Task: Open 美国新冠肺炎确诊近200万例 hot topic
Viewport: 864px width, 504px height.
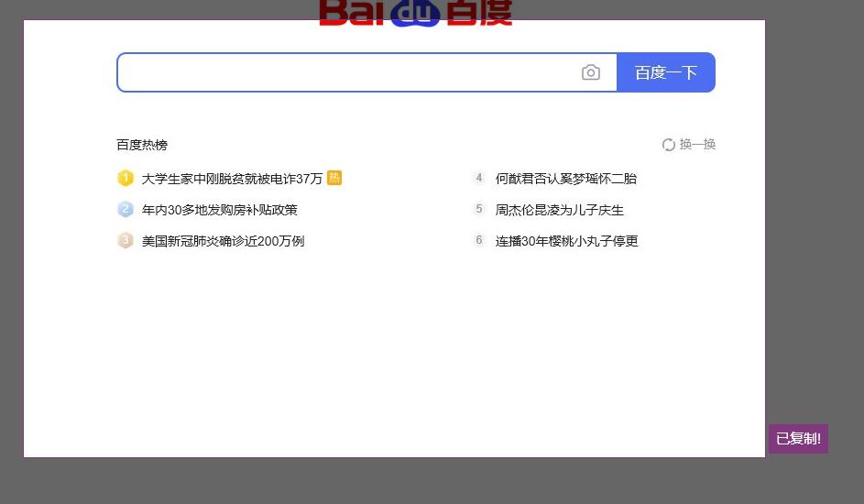Action: pyautogui.click(x=224, y=241)
